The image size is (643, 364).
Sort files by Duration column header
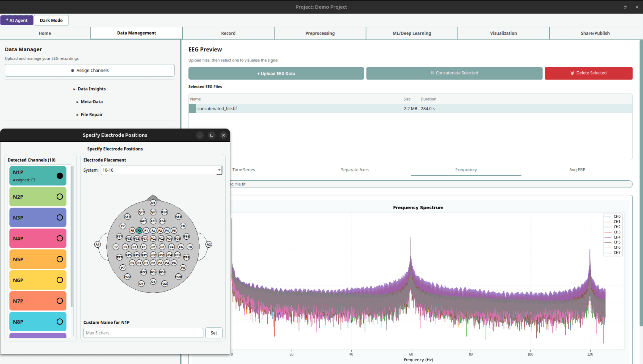(428, 99)
